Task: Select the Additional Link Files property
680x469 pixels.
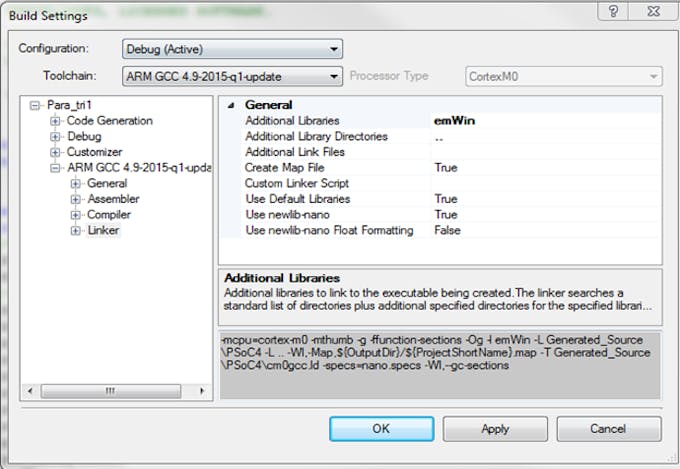Action: (x=295, y=152)
